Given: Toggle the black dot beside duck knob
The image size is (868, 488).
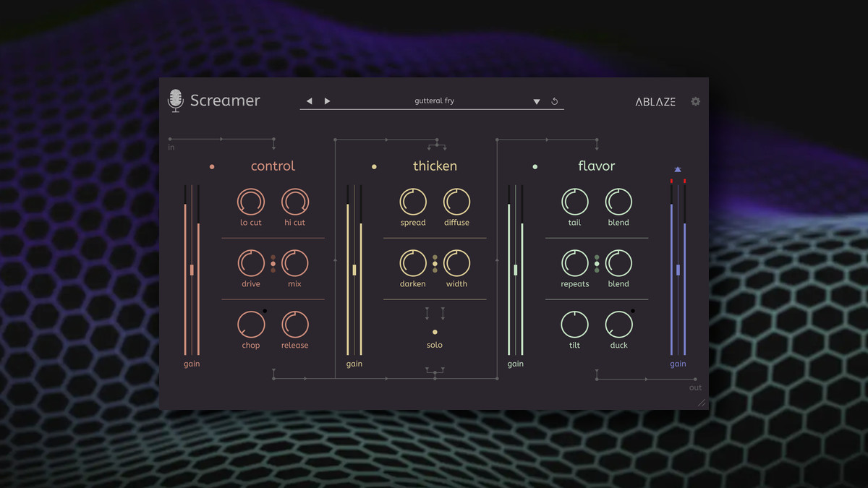Looking at the screenshot, I should point(632,311).
